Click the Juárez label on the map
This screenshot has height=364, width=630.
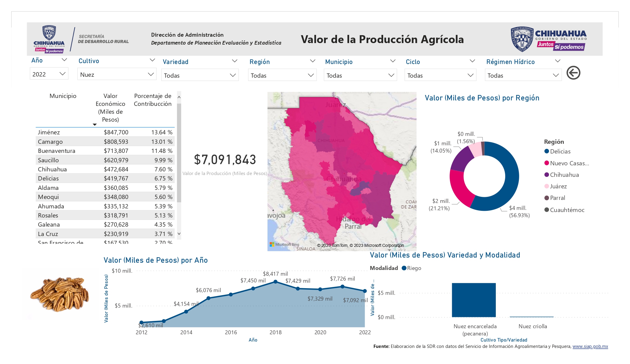click(335, 105)
